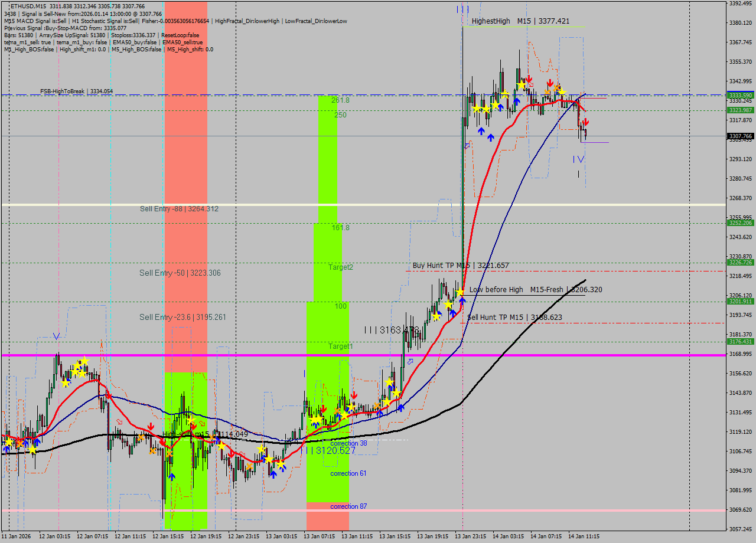Click the correction 61 blue label
The image size is (756, 543).
[x=348, y=473]
